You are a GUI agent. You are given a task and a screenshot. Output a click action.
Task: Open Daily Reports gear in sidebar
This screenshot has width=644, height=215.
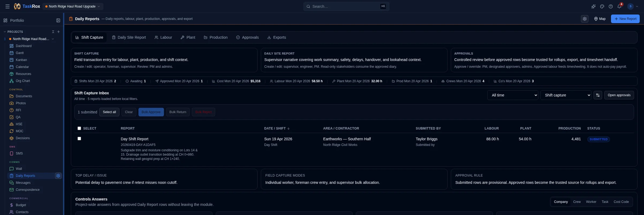click(58, 176)
